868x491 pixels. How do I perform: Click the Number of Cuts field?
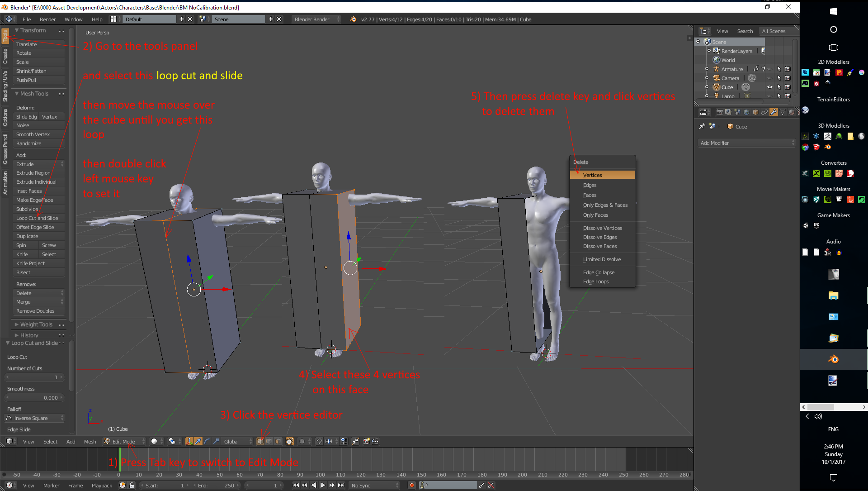[x=35, y=377]
